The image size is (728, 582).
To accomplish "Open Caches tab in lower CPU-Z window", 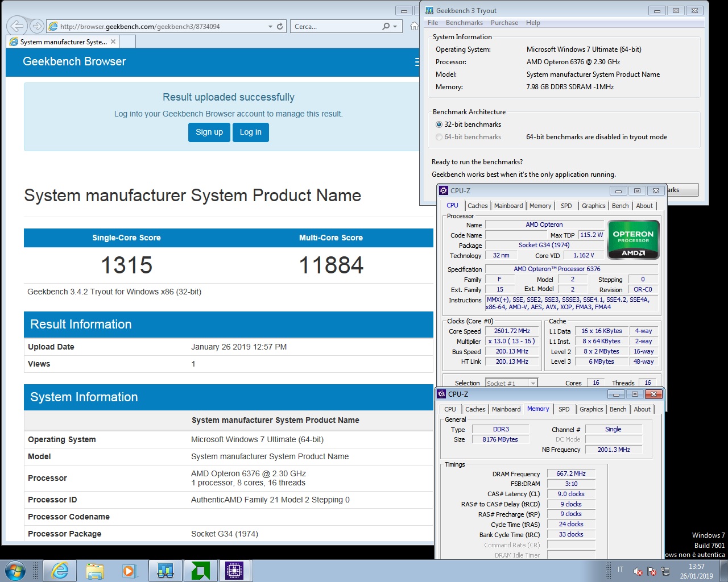I will tap(475, 409).
